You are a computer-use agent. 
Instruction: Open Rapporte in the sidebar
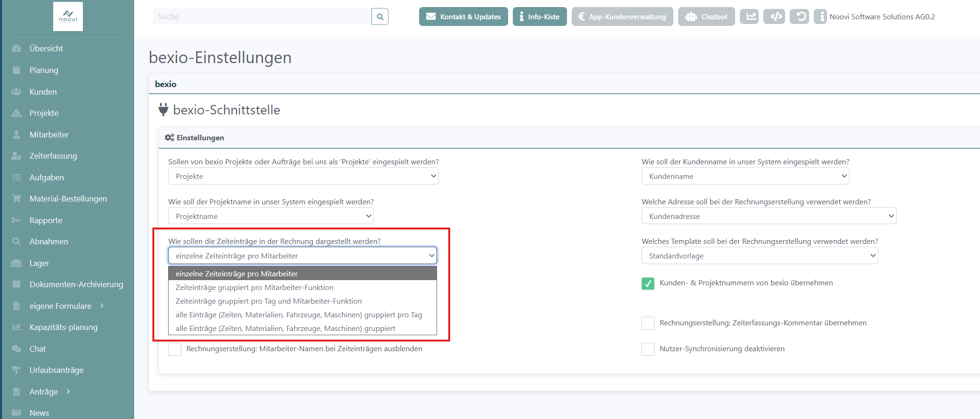coord(46,220)
